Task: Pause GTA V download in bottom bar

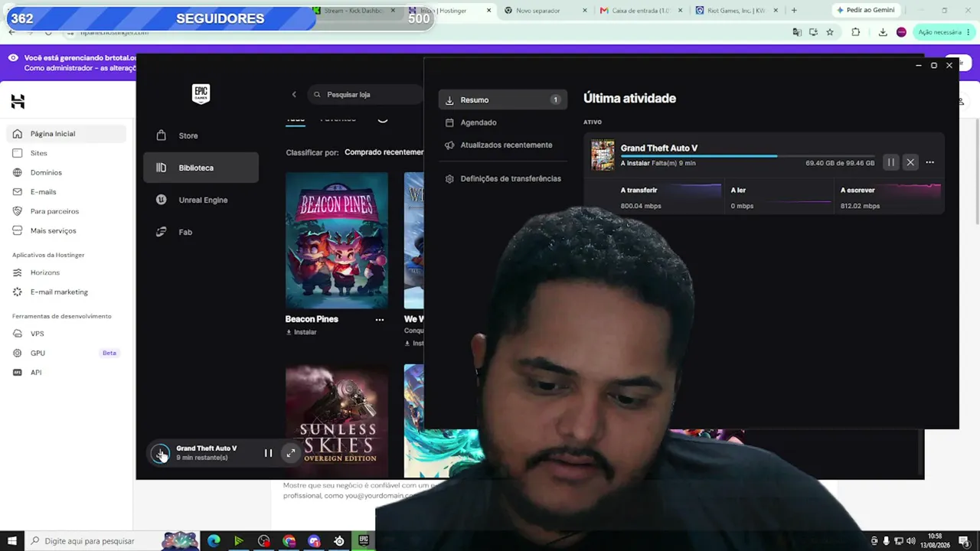Action: (268, 453)
